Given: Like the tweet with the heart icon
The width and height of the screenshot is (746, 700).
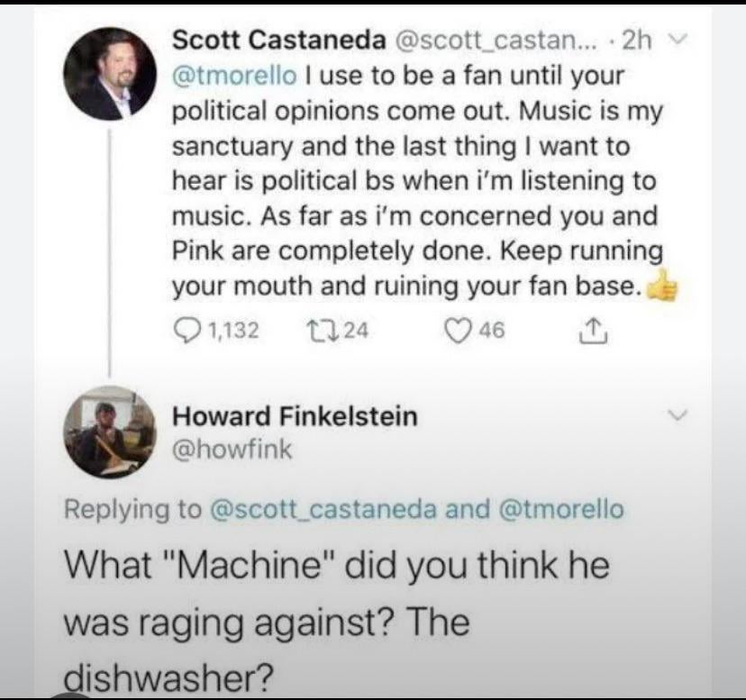Looking at the screenshot, I should (x=459, y=331).
